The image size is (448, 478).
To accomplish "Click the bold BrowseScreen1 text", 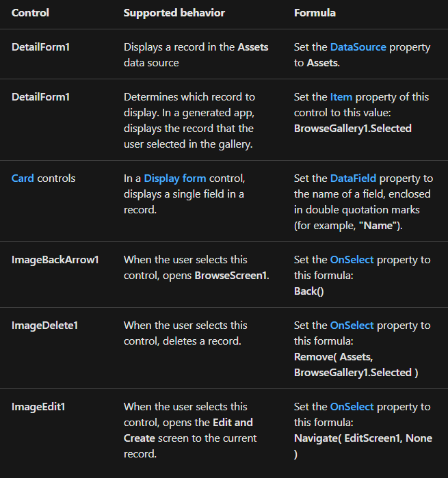I will 230,276.
